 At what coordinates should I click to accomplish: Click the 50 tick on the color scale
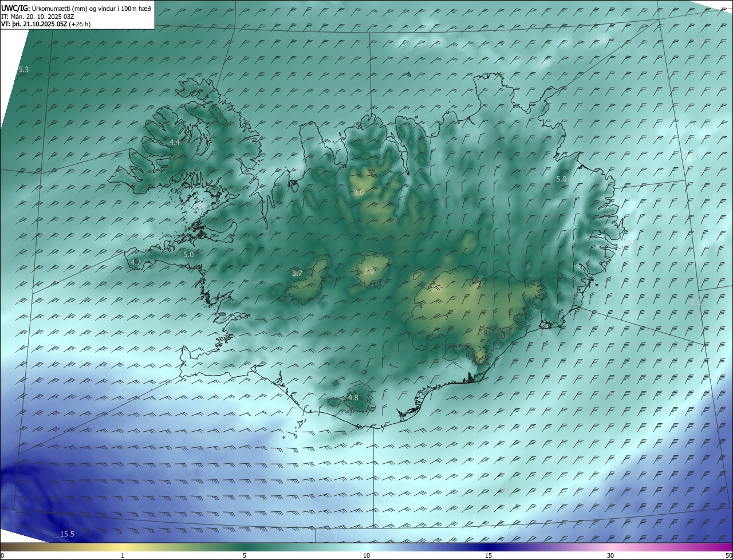coord(728,555)
